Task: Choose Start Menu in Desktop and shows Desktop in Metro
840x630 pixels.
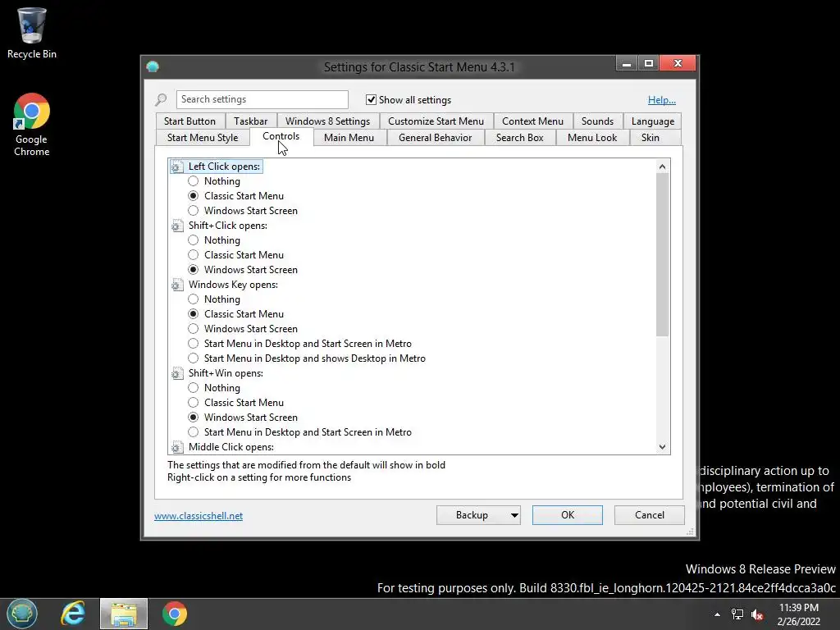Action: tap(194, 358)
